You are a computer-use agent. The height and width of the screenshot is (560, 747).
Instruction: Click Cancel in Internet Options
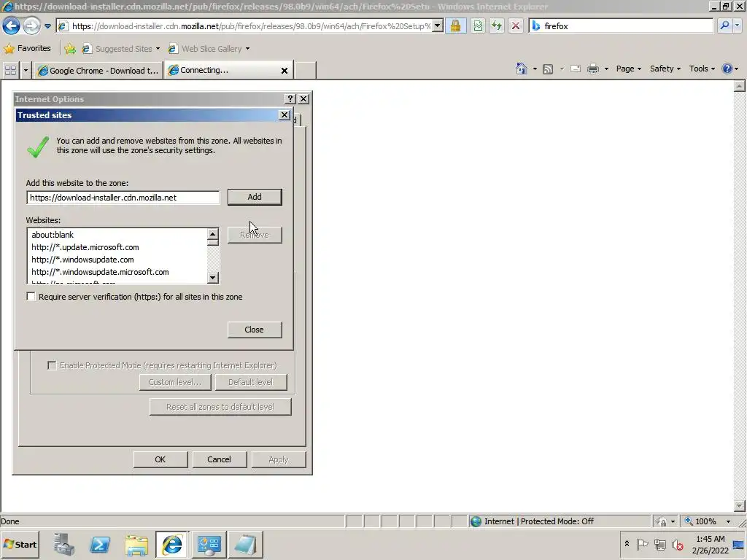tap(219, 459)
